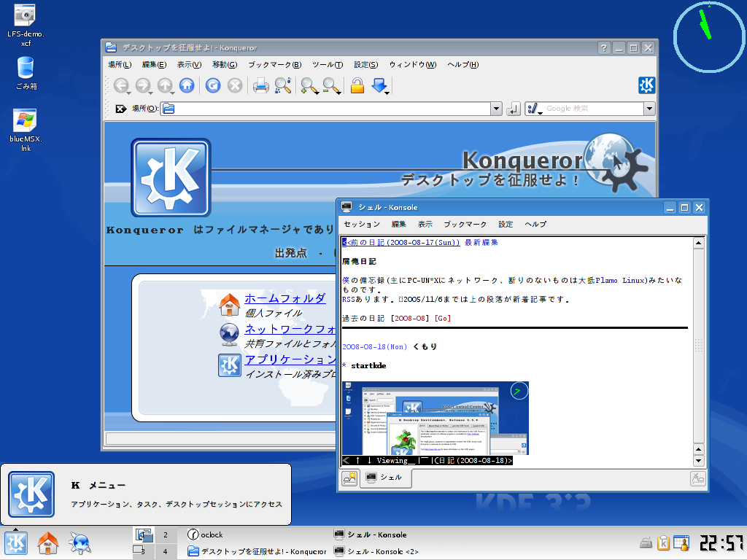Open the ホームフォルダ link
Image resolution: width=747 pixels, height=560 pixels.
click(x=285, y=298)
